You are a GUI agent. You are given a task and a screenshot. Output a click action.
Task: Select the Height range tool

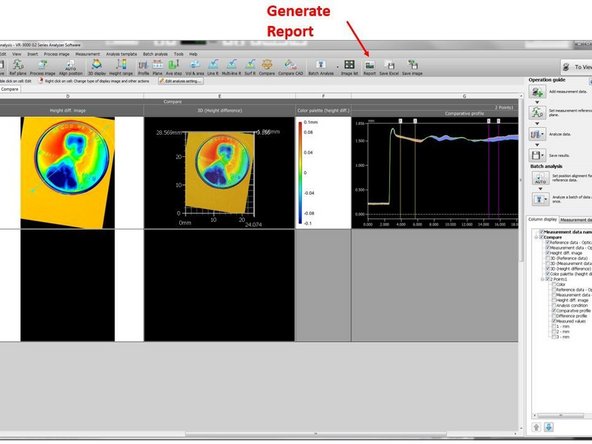121,67
